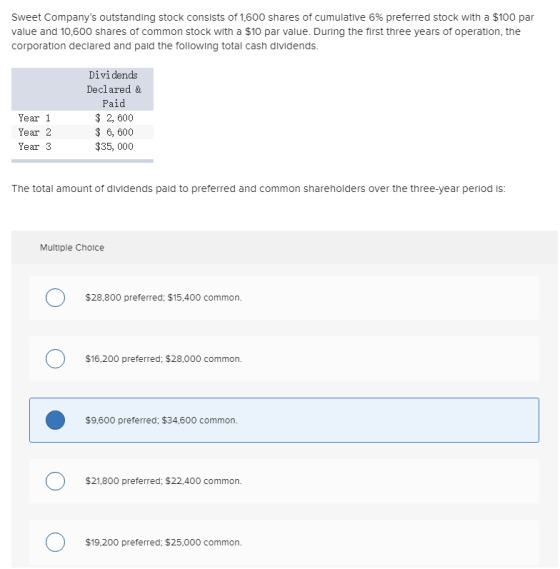Screen dimensions: 560x569
Task: Click the 'Year 3' row label
Action: (35, 146)
